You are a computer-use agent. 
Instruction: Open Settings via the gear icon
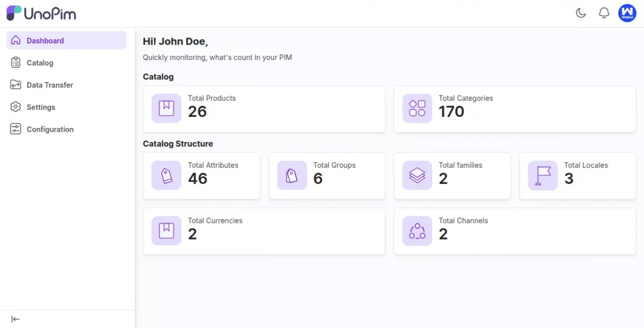(x=16, y=107)
